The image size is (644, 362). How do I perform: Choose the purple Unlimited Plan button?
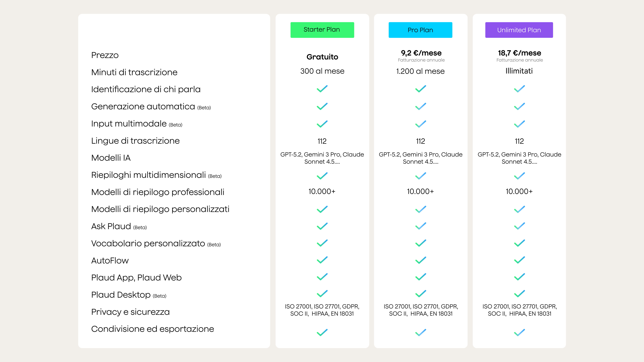pyautogui.click(x=519, y=30)
